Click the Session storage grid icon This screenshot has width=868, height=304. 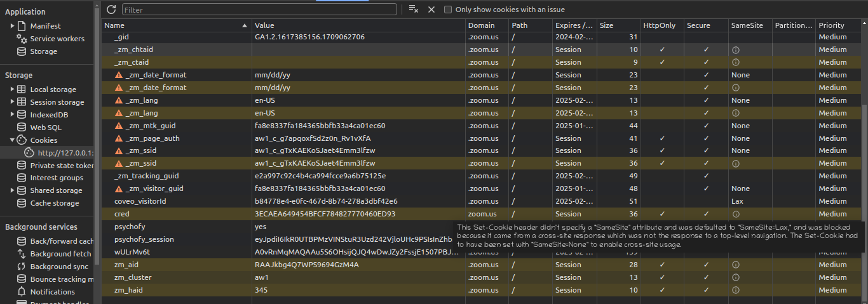(22, 102)
